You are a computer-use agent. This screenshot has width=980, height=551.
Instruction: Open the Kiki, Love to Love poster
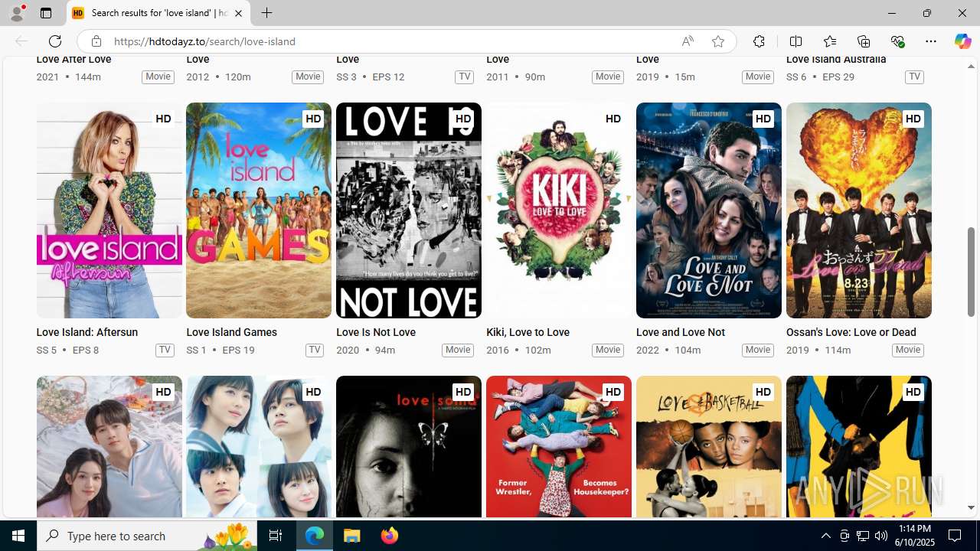tap(559, 210)
